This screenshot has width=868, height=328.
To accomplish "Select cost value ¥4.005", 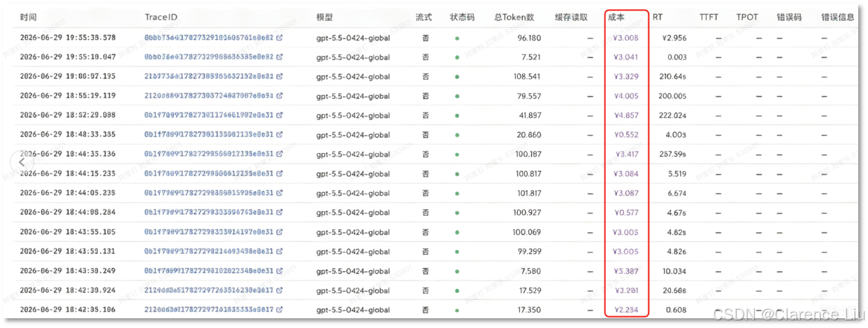I will tap(625, 96).
